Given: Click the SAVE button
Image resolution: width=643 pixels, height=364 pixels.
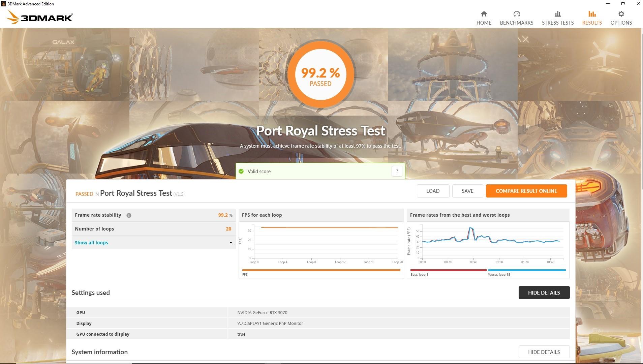Looking at the screenshot, I should pos(467,191).
